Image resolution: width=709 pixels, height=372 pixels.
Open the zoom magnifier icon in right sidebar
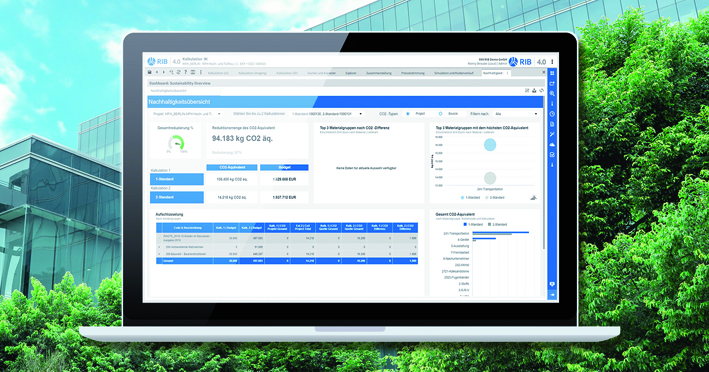[x=552, y=94]
